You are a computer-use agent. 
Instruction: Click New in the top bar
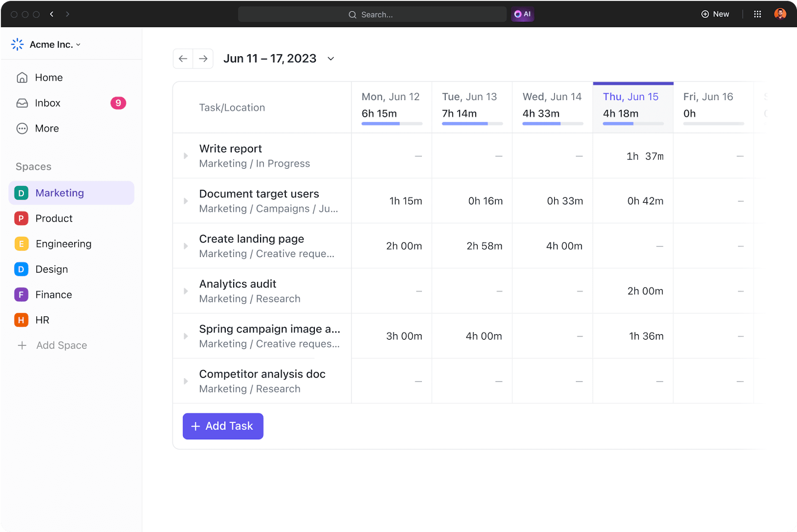[715, 14]
